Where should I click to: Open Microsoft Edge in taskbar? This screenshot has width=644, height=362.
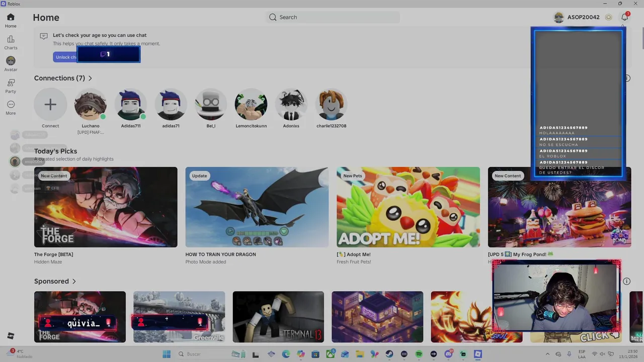click(x=286, y=354)
